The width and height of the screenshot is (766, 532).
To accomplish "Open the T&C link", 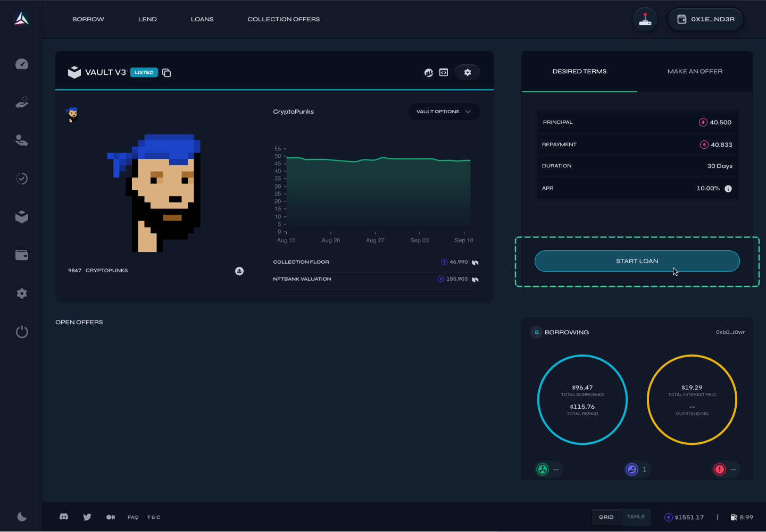I will (154, 517).
